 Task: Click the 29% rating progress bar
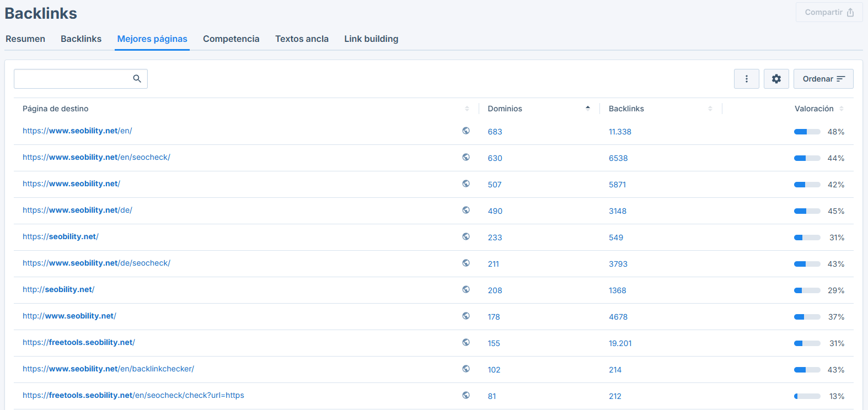pos(807,290)
